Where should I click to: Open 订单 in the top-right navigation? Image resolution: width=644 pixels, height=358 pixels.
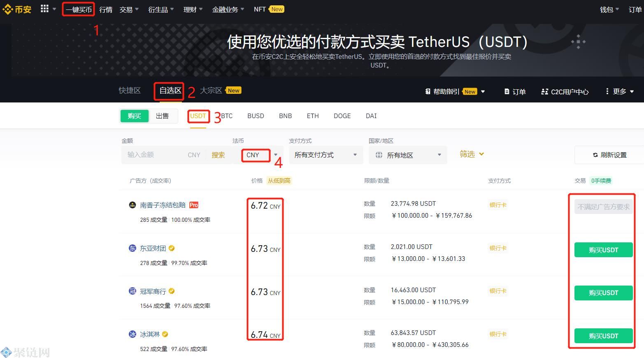635,9
